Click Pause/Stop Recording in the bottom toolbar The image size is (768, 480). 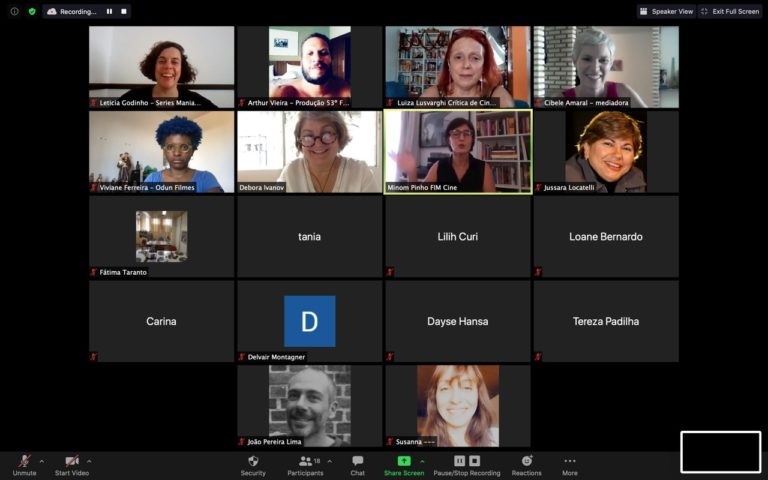466,465
